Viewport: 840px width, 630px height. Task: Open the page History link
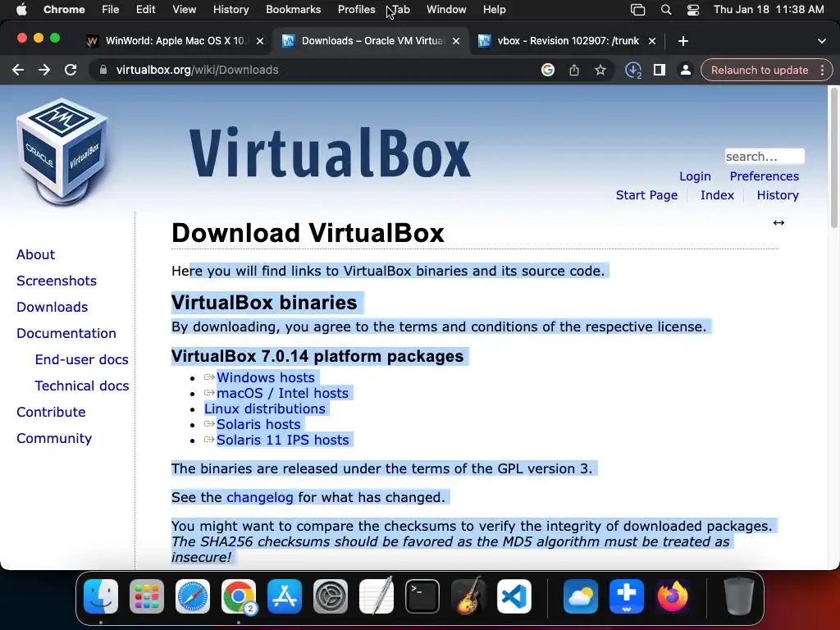pos(778,195)
